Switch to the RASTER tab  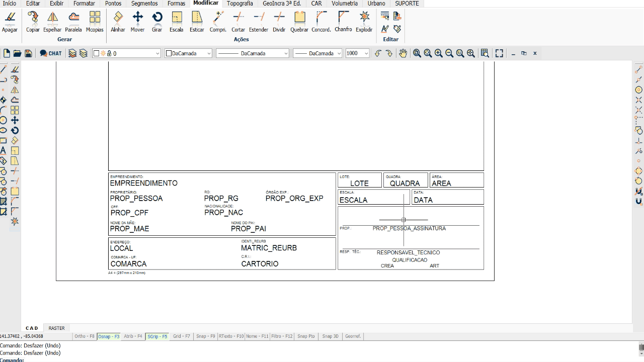(56, 328)
